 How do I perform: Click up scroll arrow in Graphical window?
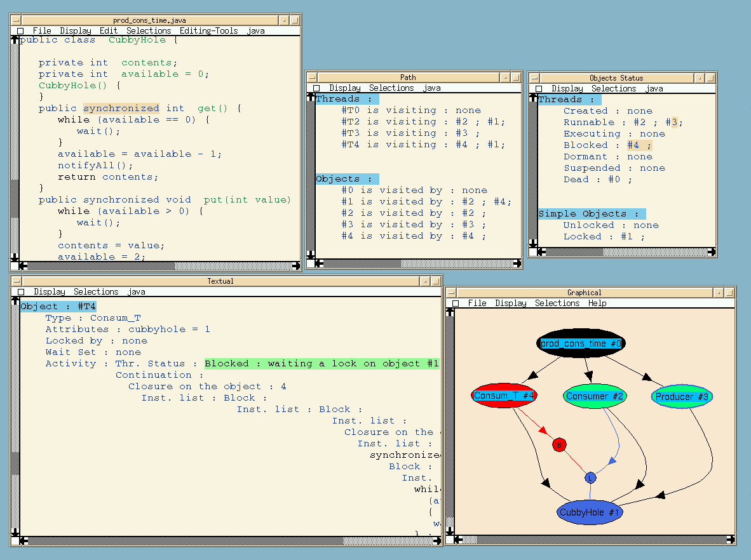pos(450,312)
